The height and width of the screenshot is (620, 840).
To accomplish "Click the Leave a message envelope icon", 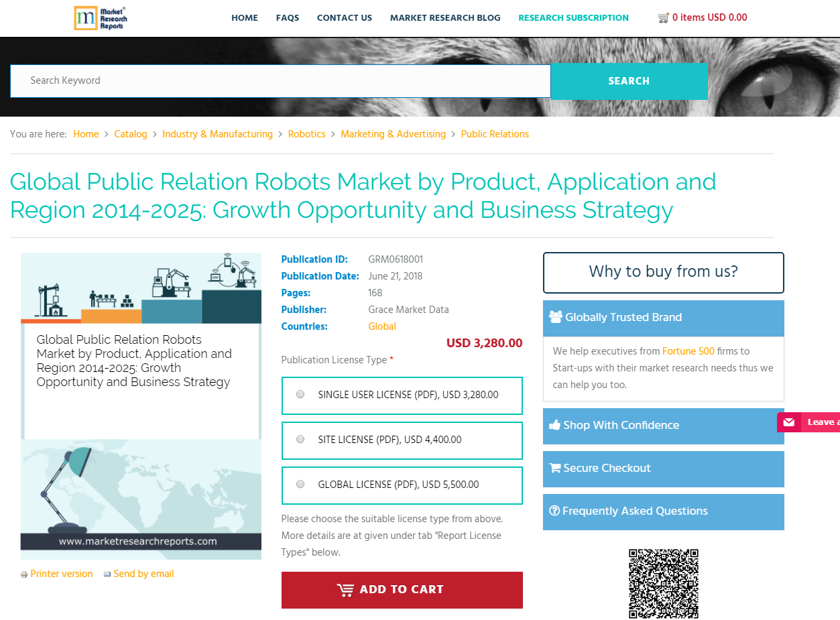I will [x=789, y=422].
